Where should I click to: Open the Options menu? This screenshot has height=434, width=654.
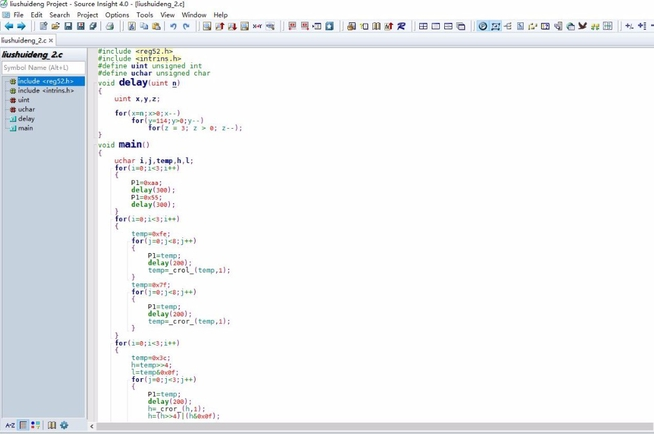click(117, 15)
